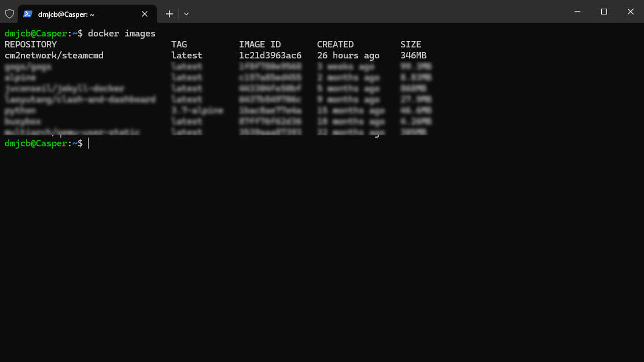The image size is (644, 362).
Task: Click image ID 1c21d3963ac6
Action: pyautogui.click(x=270, y=56)
